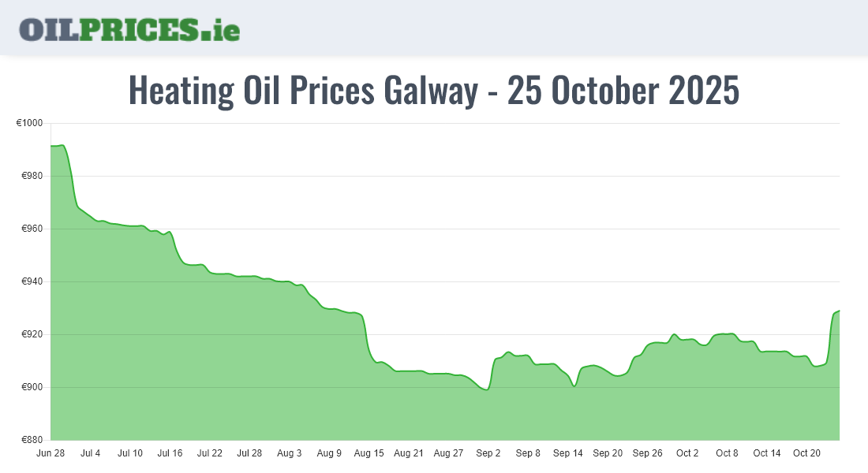
Task: Click the Heating Oil Prices Galway heading
Action: [434, 91]
